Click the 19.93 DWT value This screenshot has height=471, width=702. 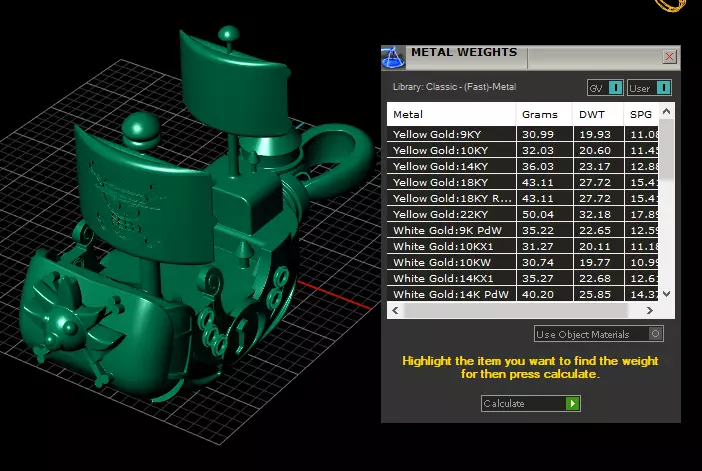pyautogui.click(x=595, y=134)
